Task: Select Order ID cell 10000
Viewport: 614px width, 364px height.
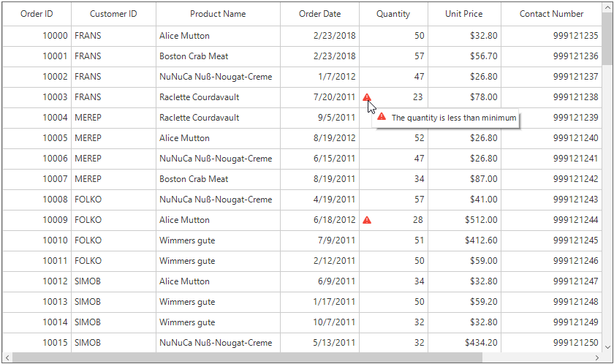Action: [x=37, y=36]
